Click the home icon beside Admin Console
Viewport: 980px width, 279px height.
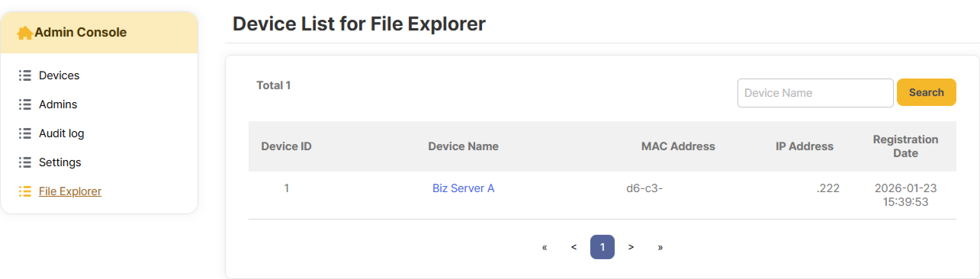pos(24,33)
